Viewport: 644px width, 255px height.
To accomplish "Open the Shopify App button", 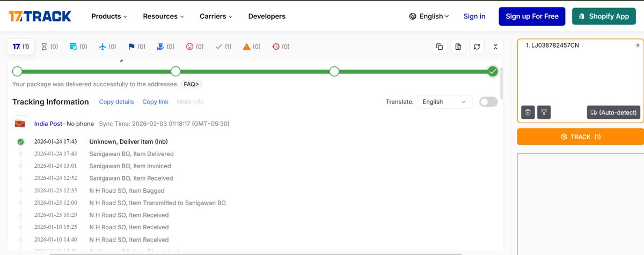I will (604, 16).
